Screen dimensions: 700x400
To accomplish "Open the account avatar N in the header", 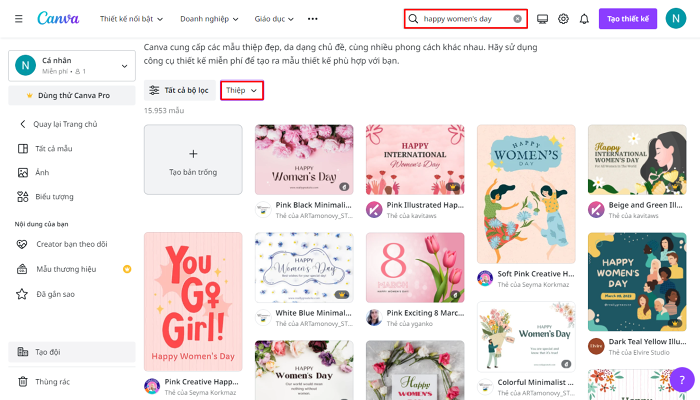I will coord(675,19).
